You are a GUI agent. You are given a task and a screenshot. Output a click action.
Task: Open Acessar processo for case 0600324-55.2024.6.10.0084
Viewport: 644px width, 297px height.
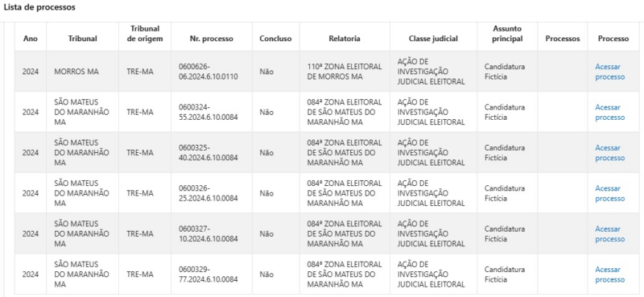[610, 112]
